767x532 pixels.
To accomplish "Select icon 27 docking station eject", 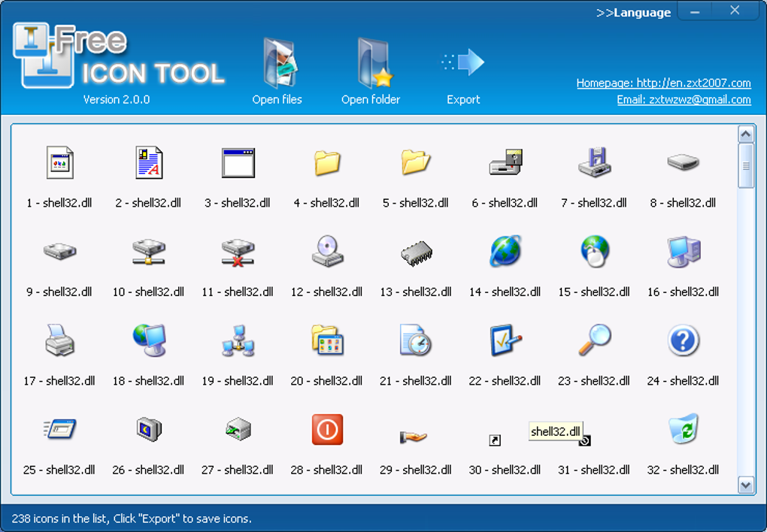I will coord(238,430).
